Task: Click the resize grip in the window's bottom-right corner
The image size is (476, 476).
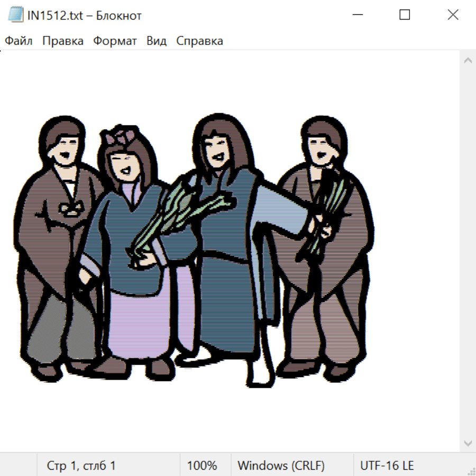Action: tap(471, 471)
